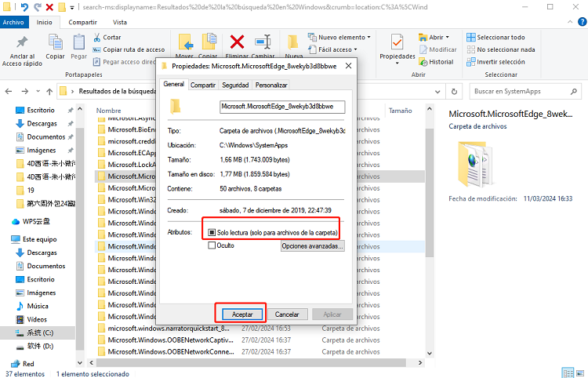Click the Tamaño column header
This screenshot has width=588, height=378.
(x=400, y=111)
